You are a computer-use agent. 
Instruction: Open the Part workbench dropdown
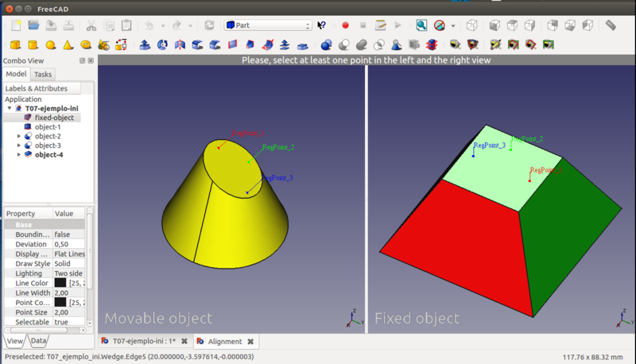coord(268,25)
